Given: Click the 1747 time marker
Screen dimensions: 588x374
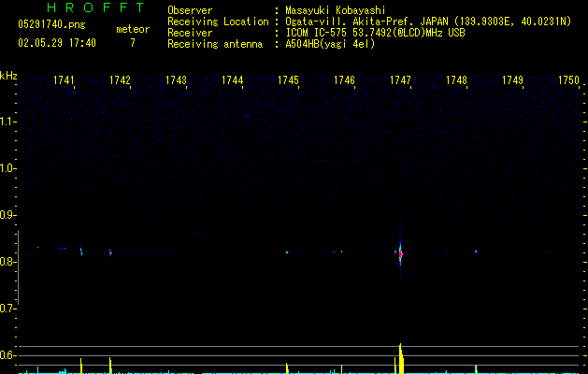Looking at the screenshot, I should [x=400, y=80].
